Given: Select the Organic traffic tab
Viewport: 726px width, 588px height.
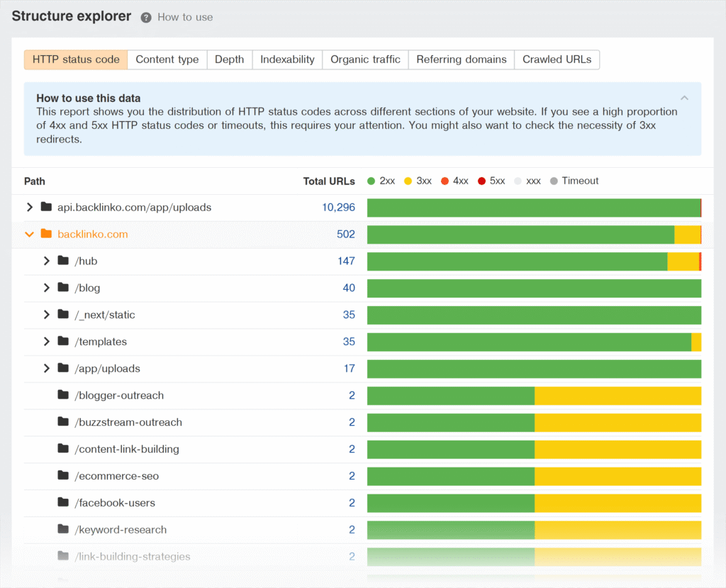Looking at the screenshot, I should (x=365, y=60).
